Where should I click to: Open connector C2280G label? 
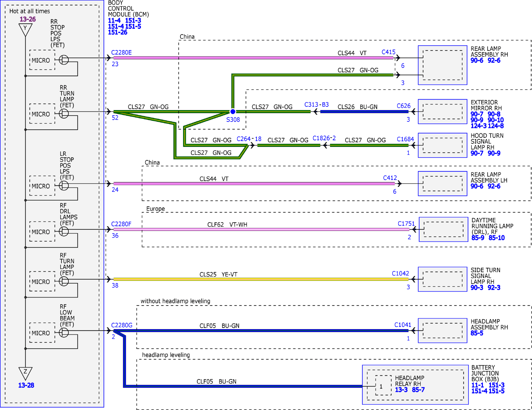tap(122, 325)
